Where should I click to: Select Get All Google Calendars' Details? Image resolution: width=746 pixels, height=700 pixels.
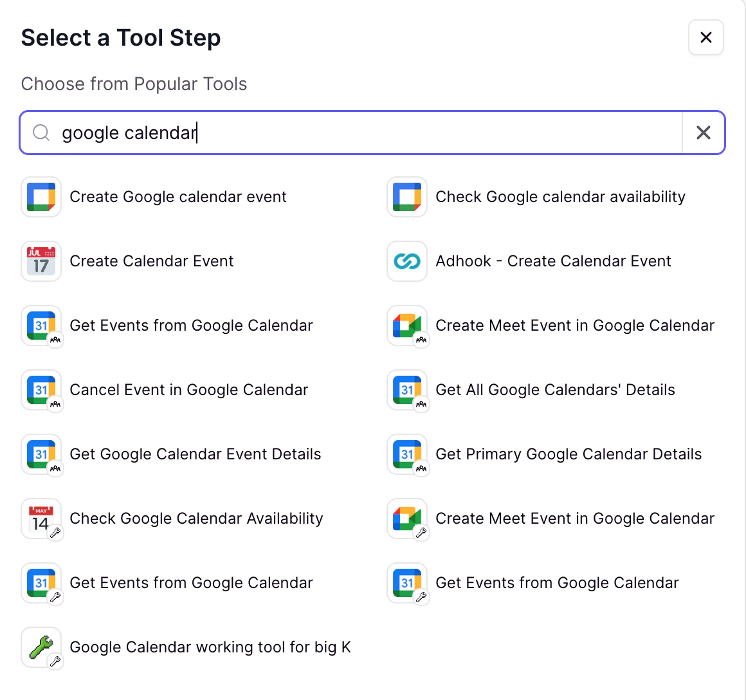[555, 390]
